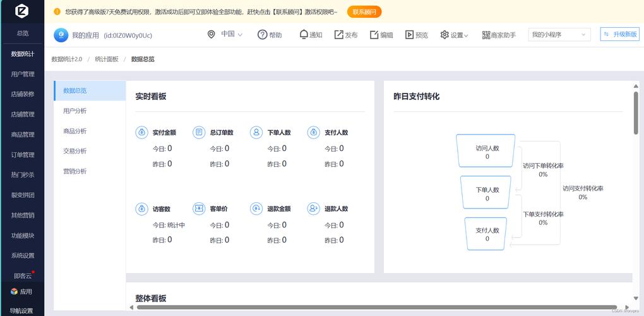Viewport: 644px width, 316px height.
Task: Open the edit pencil icon
Action: click(374, 35)
